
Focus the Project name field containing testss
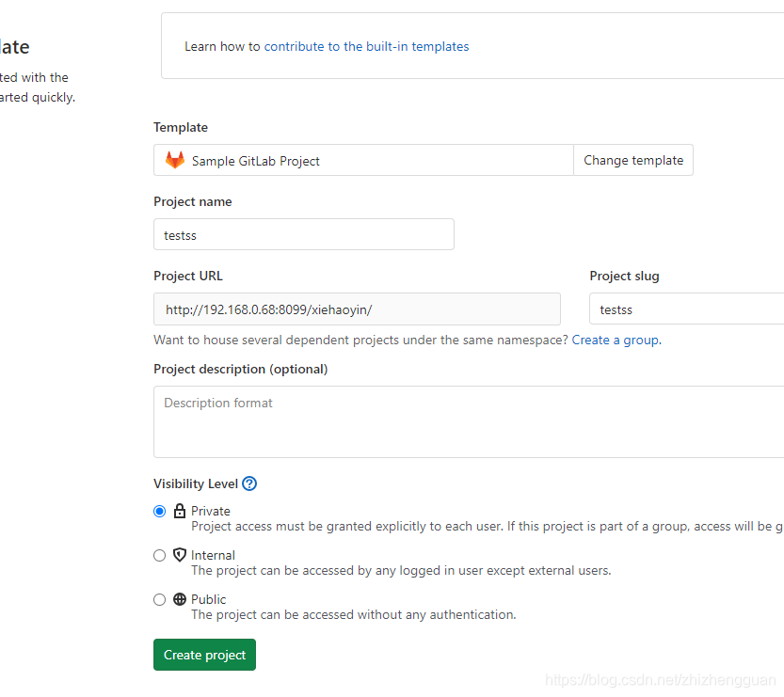point(304,234)
